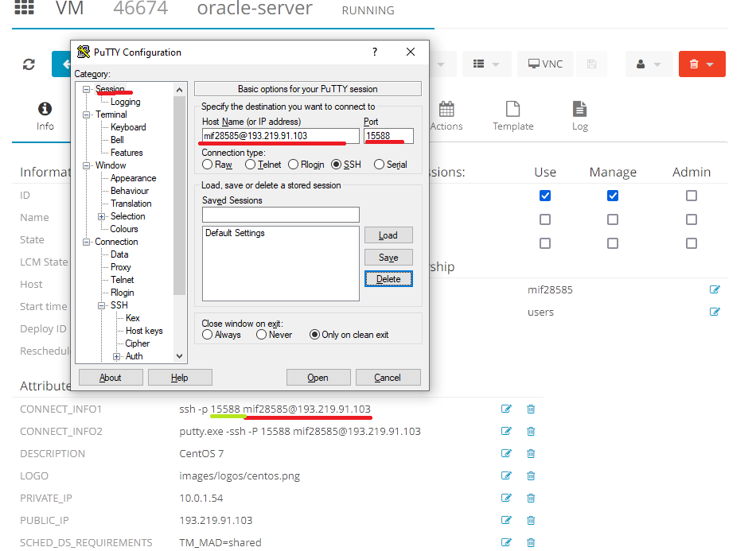Open VNC console for the VM
The height and width of the screenshot is (551, 756).
545,64
